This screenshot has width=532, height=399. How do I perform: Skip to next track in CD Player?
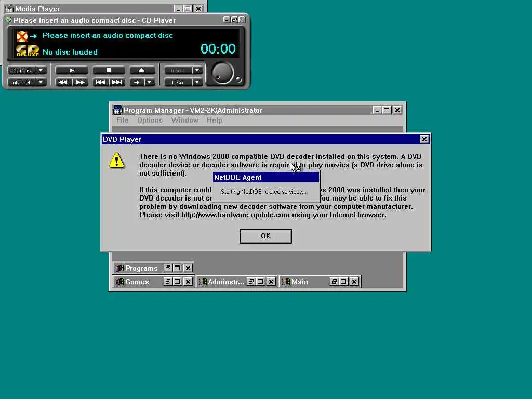point(117,82)
